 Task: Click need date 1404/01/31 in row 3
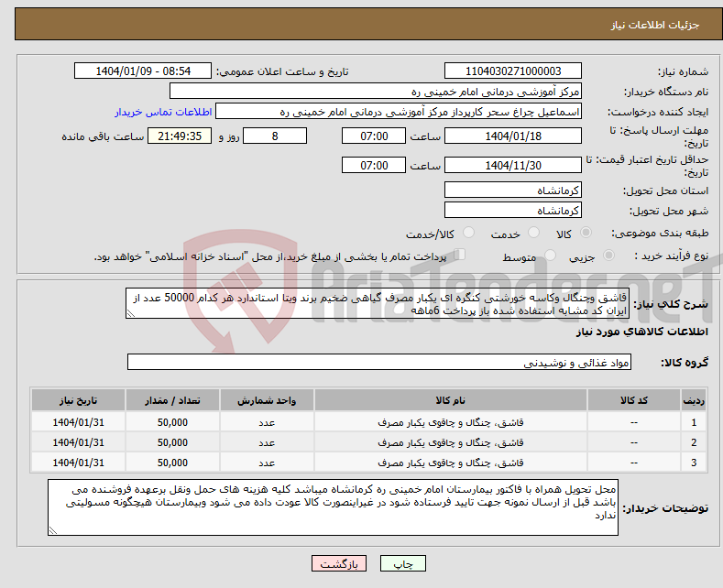click(79, 463)
